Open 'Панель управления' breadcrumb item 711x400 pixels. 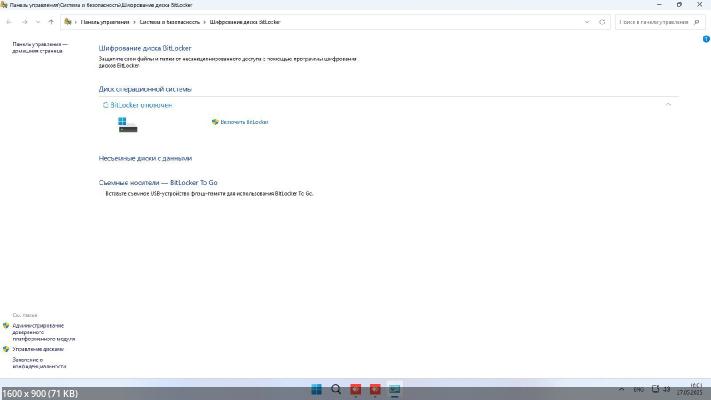[105, 22]
